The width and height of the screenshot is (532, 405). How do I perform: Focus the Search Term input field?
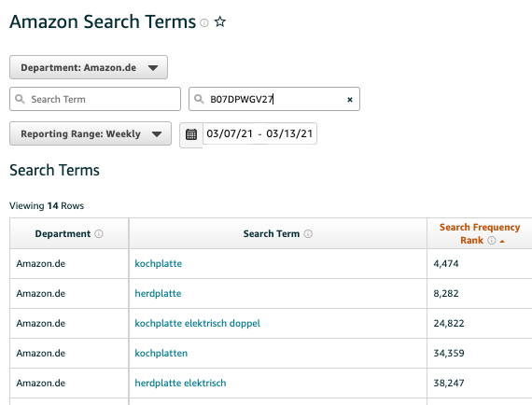pyautogui.click(x=95, y=99)
